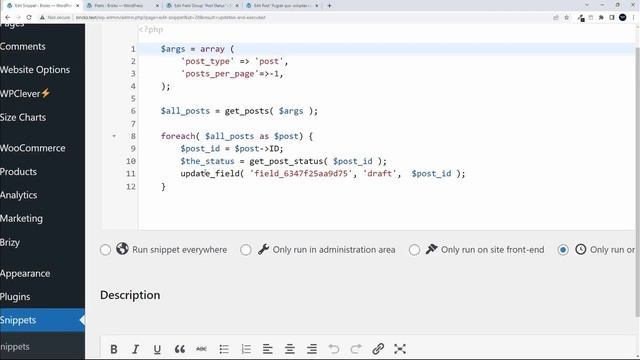Open Analytics menu

[x=18, y=195]
